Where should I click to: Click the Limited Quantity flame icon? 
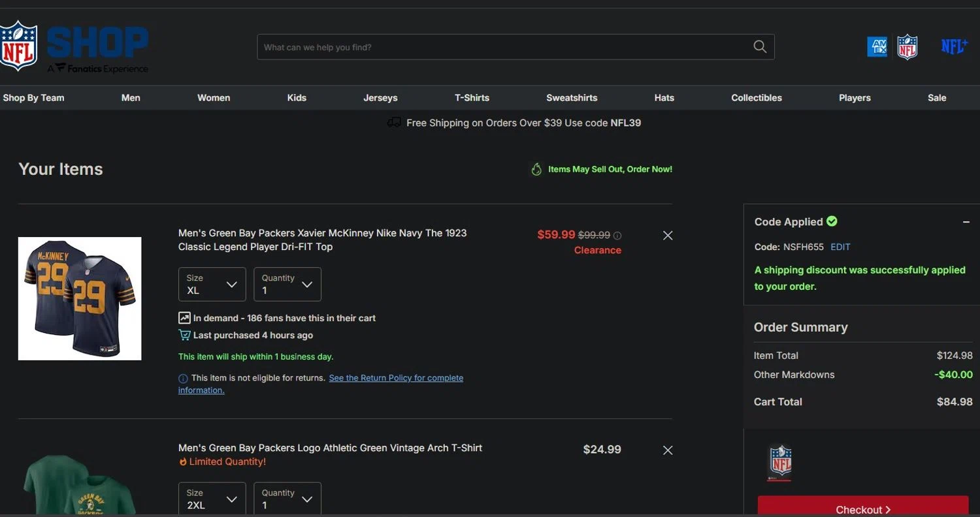183,462
